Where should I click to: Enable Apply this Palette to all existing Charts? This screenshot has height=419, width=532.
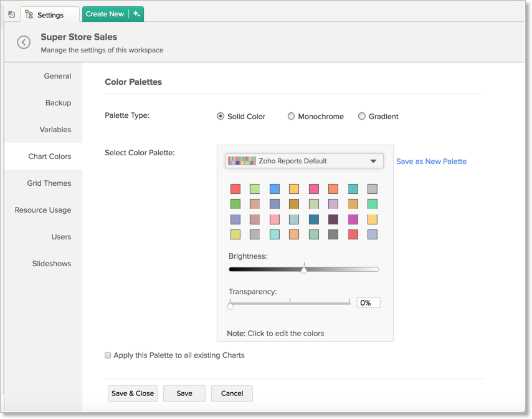108,355
